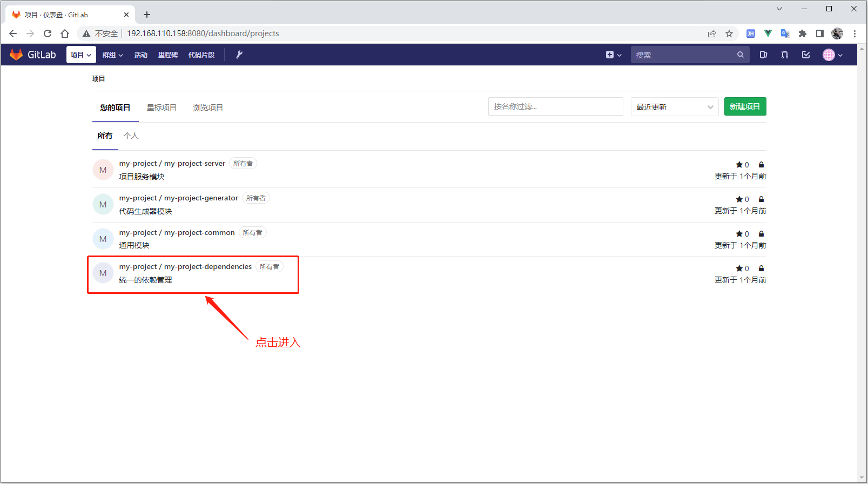The image size is (868, 484).
Task: Click the not-secure warning icon
Action: point(86,33)
